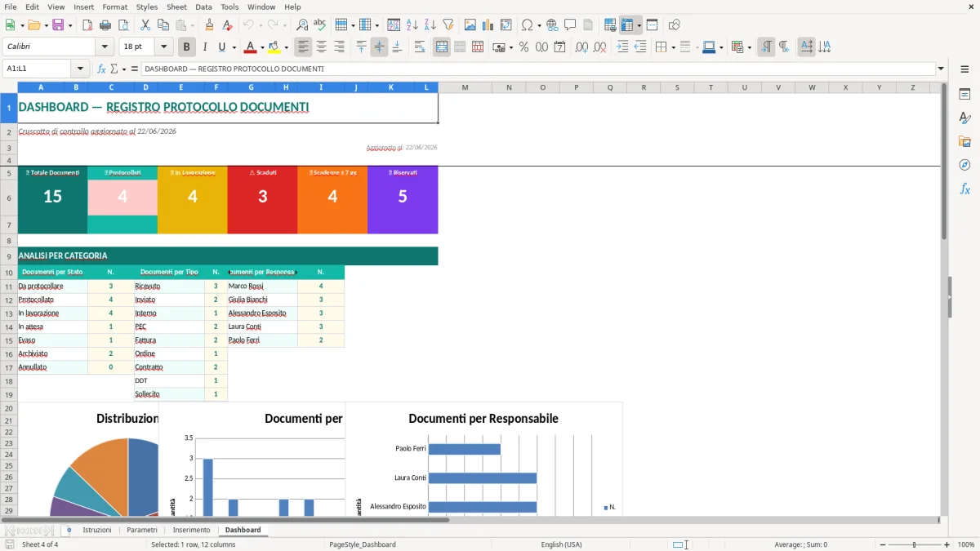Export directly as PDF
This screenshot has width=980, height=551.
(87, 25)
